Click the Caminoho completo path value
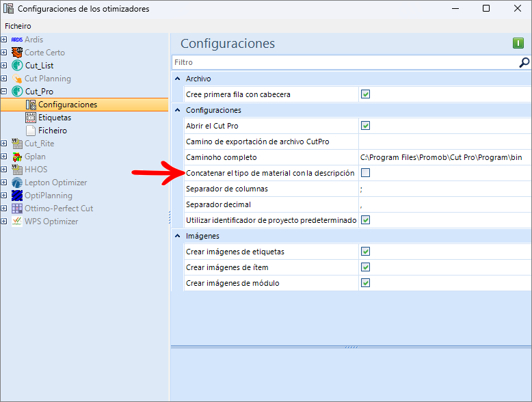 point(444,157)
